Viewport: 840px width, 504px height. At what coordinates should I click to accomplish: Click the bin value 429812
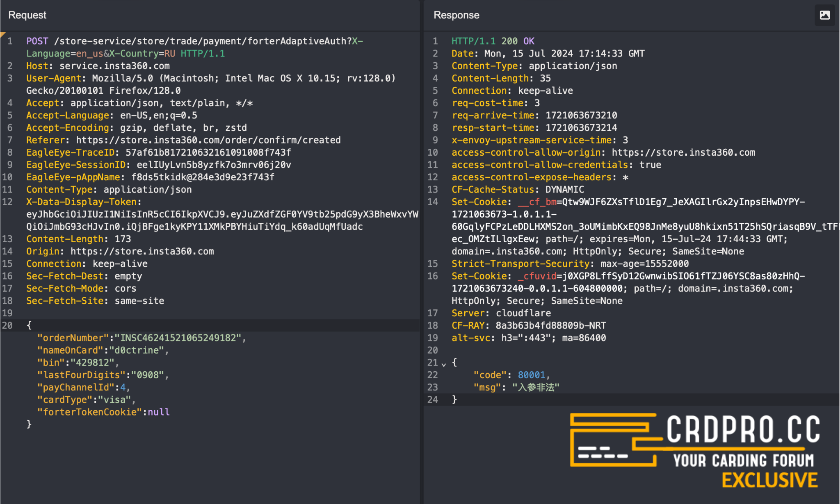[x=92, y=363]
